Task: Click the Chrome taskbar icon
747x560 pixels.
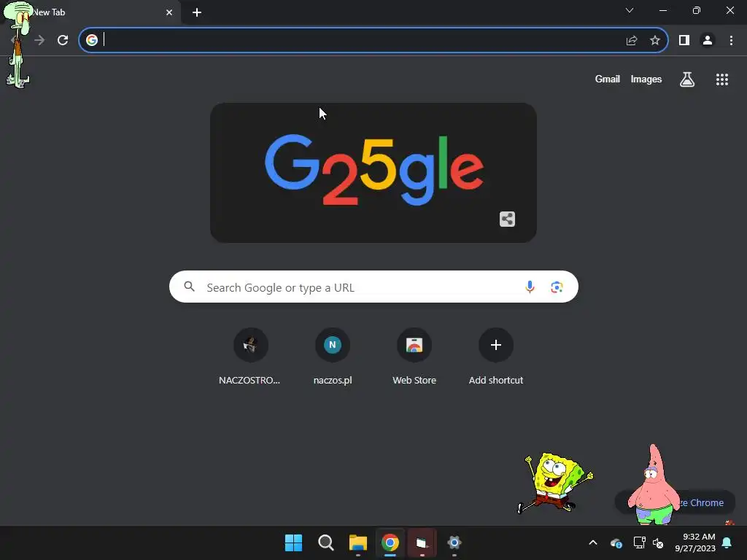Action: click(390, 542)
